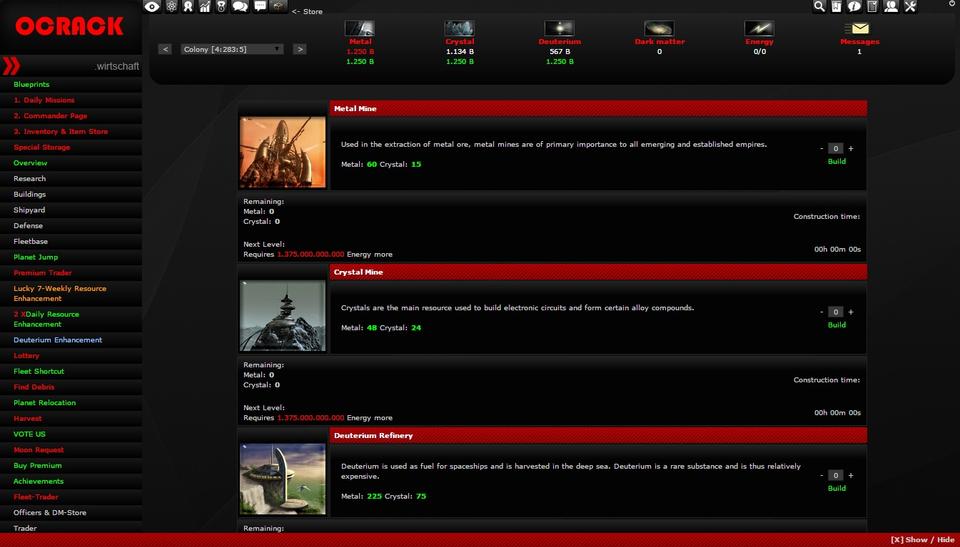
Task: Click the statistics chart icon
Action: click(x=205, y=6)
